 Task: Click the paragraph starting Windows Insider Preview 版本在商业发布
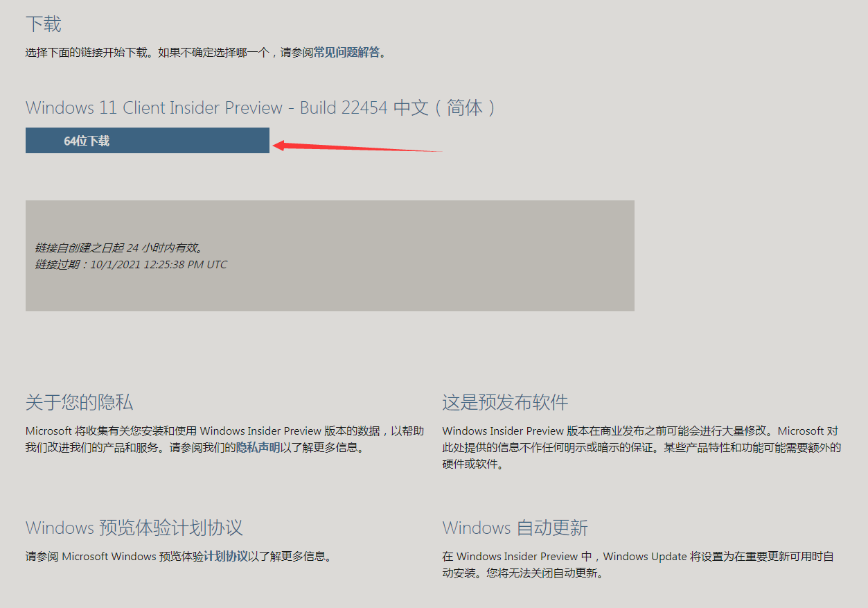click(642, 448)
